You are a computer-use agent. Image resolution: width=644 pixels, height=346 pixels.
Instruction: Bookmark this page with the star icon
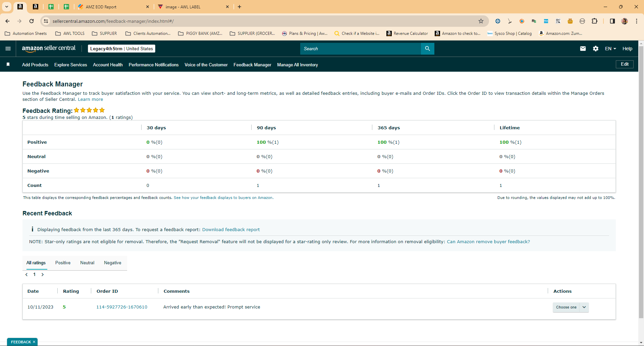[x=481, y=21]
